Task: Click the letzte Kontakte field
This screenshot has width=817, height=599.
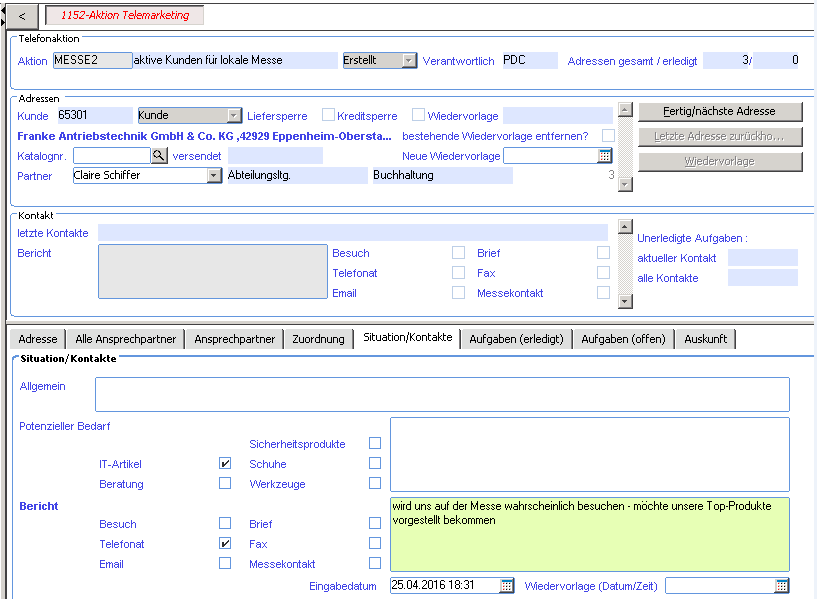Action: 353,233
